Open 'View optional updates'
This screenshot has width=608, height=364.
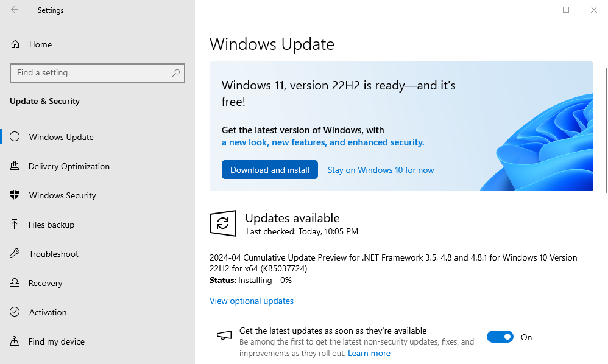click(251, 301)
